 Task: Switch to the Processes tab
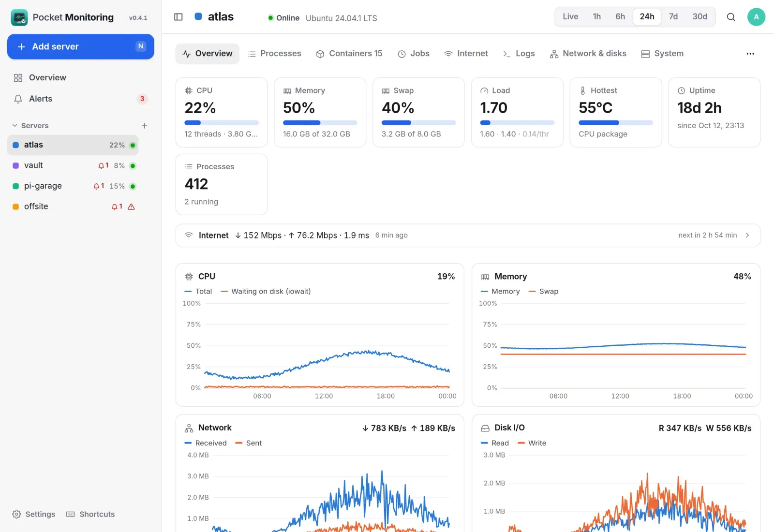pyautogui.click(x=274, y=54)
